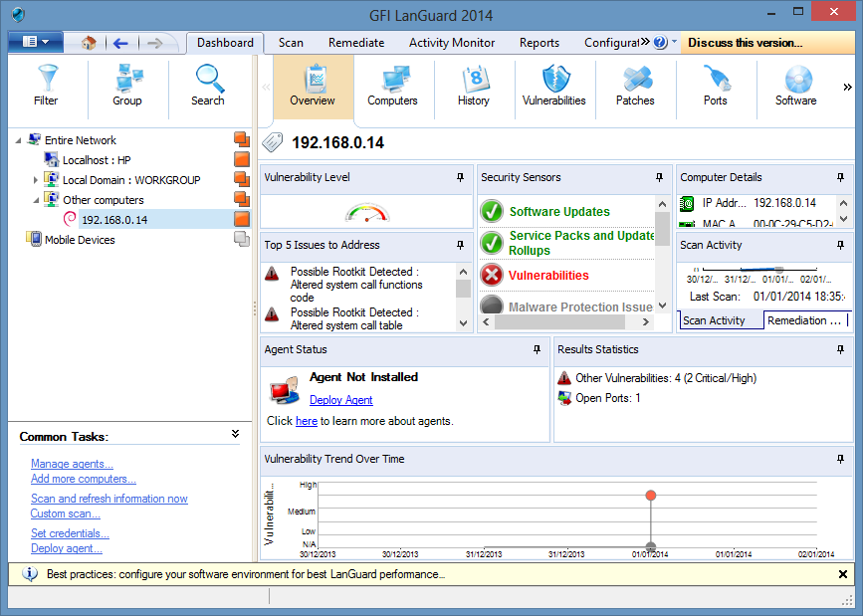
Task: Pin the Results Statistics panel
Action: coord(840,349)
